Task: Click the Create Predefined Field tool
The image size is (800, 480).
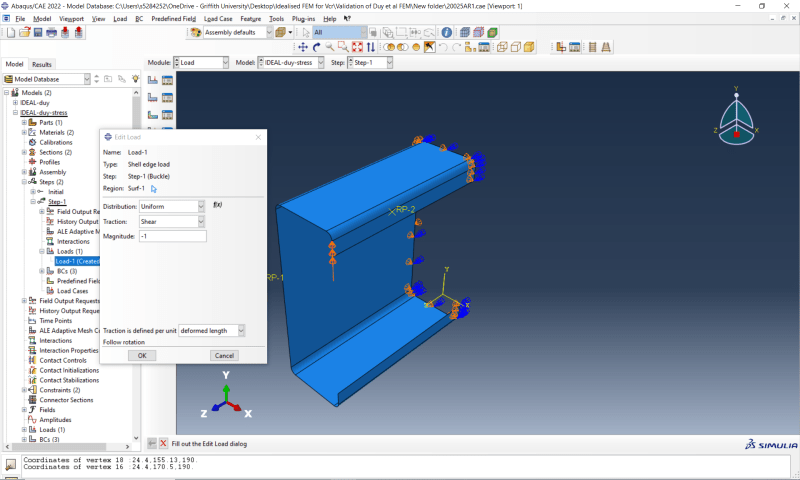Action: (153, 115)
